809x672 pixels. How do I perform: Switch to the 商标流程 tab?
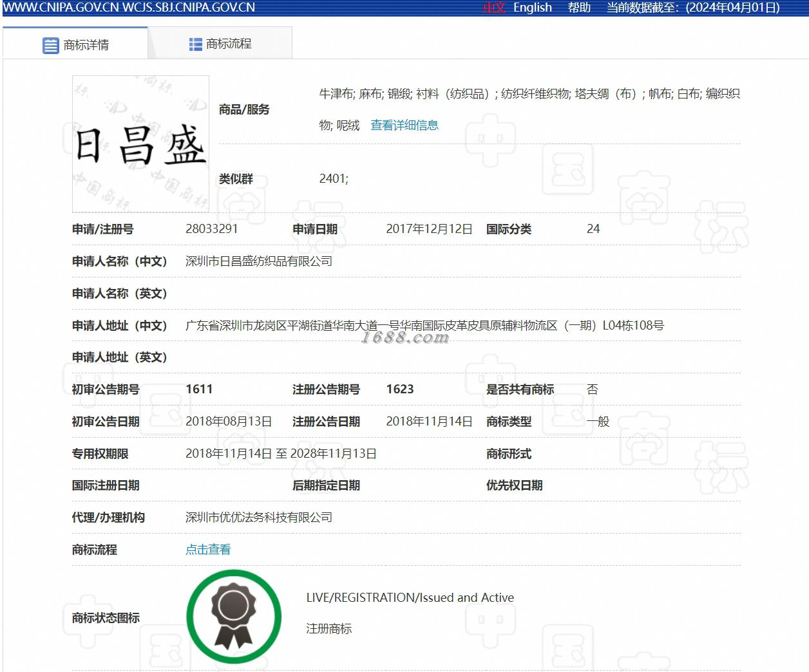pyautogui.click(x=220, y=44)
